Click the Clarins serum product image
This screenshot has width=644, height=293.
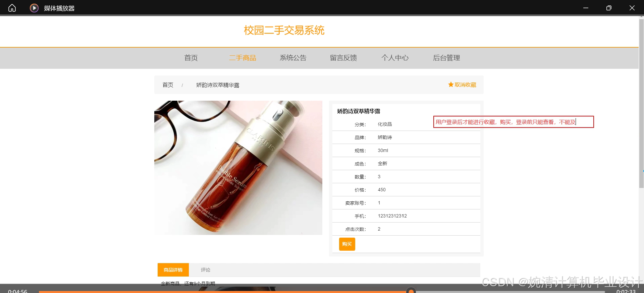pos(238,168)
